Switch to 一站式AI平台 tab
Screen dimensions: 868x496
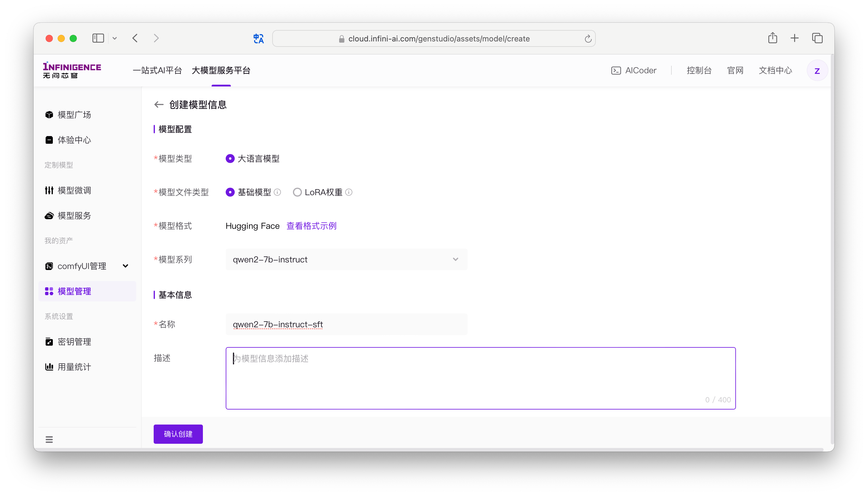pyautogui.click(x=157, y=71)
